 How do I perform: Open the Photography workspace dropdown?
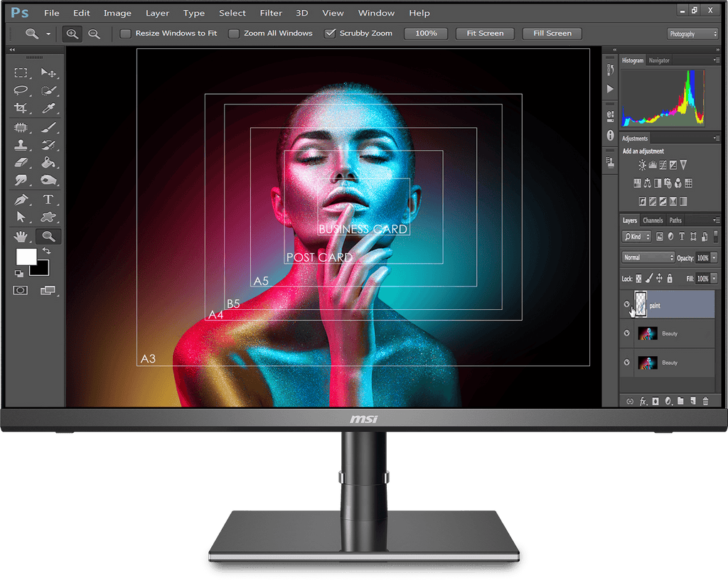[x=693, y=33]
